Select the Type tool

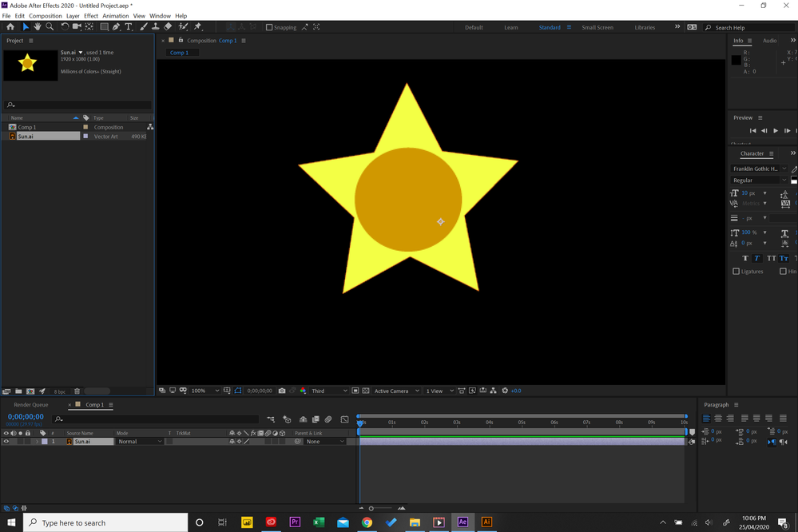(x=129, y=26)
